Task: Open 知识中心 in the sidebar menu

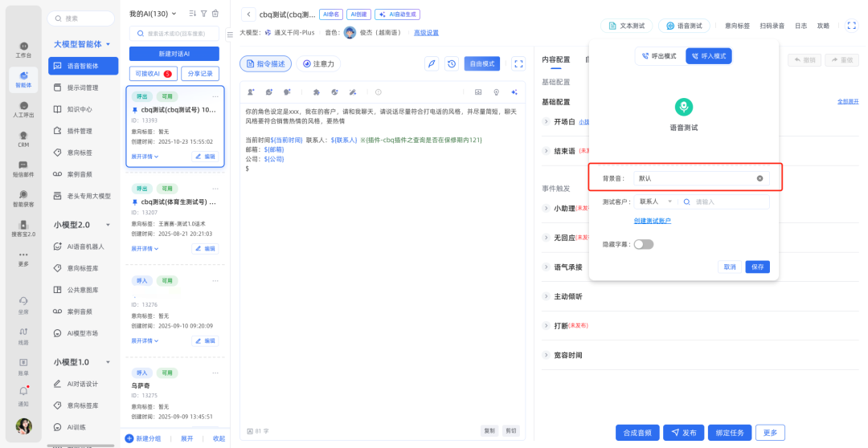Action: [79, 109]
